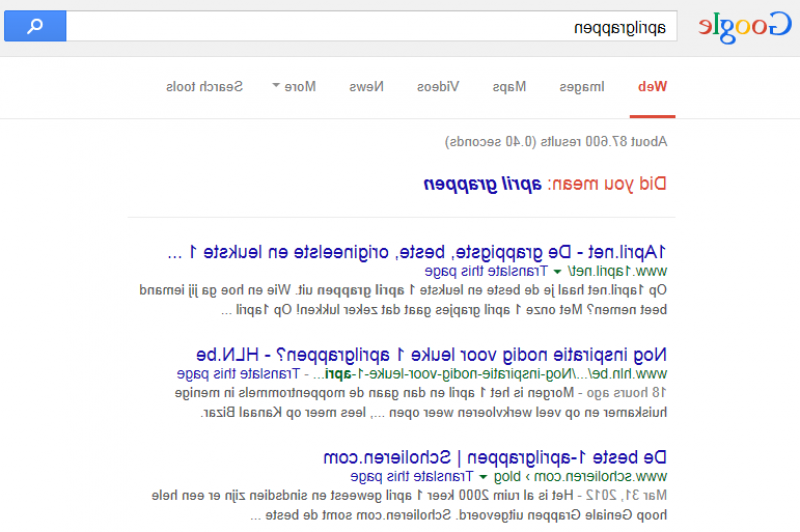Open the Scholieren.com result title
800x532 pixels.
pyautogui.click(x=496, y=457)
